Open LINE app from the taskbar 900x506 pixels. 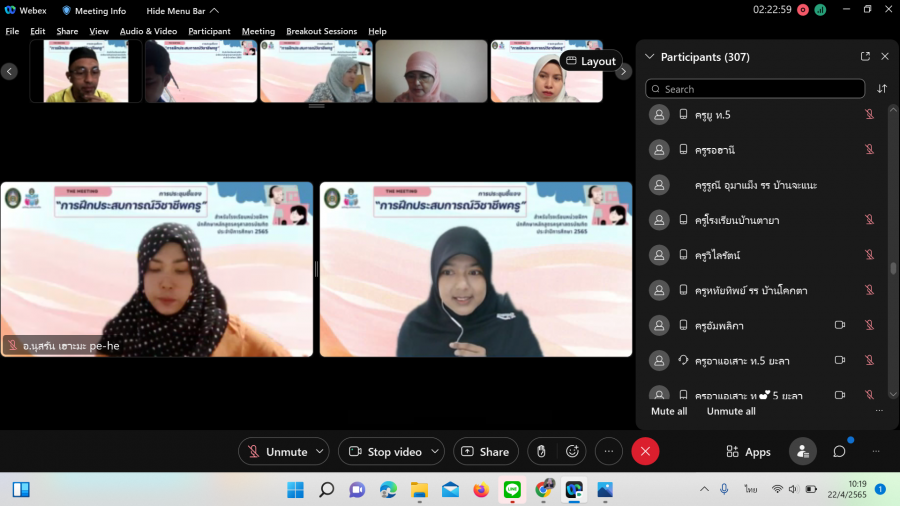[x=512, y=489]
